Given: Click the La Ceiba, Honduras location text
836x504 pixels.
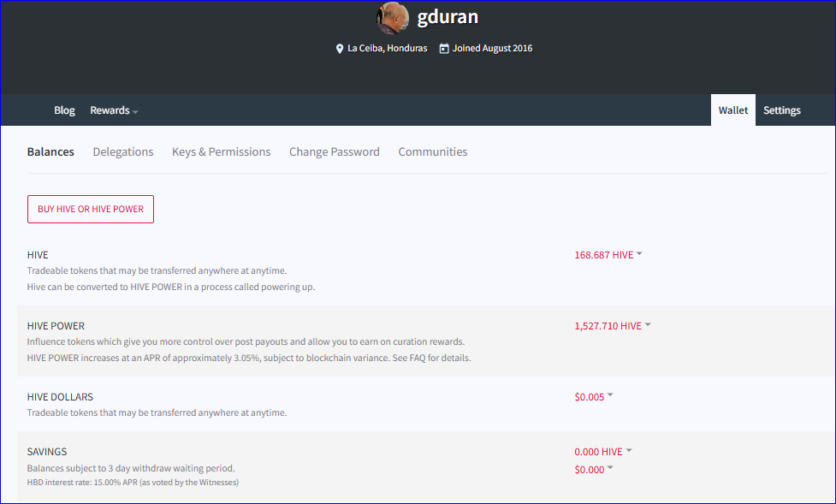Looking at the screenshot, I should 388,49.
